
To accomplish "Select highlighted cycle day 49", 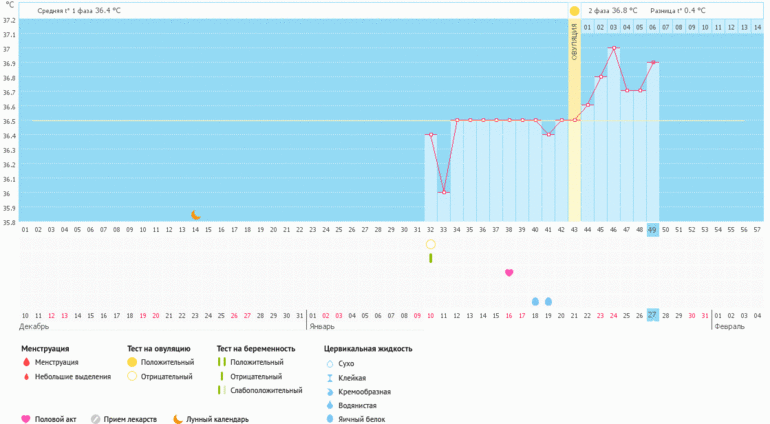I will pyautogui.click(x=652, y=229).
